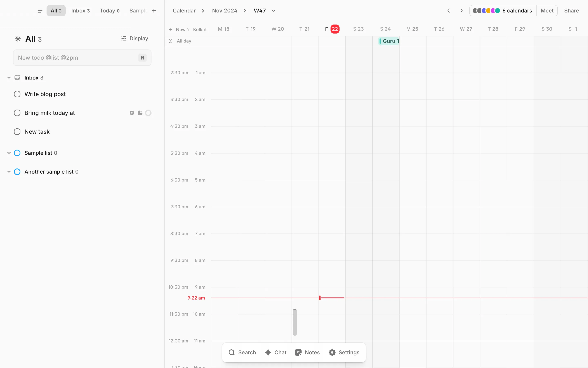
Task: Select the S 24 day header
Action: click(385, 29)
